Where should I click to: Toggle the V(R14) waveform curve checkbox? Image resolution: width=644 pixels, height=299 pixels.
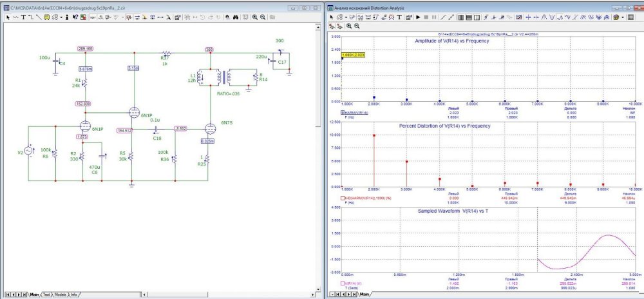coord(343,282)
